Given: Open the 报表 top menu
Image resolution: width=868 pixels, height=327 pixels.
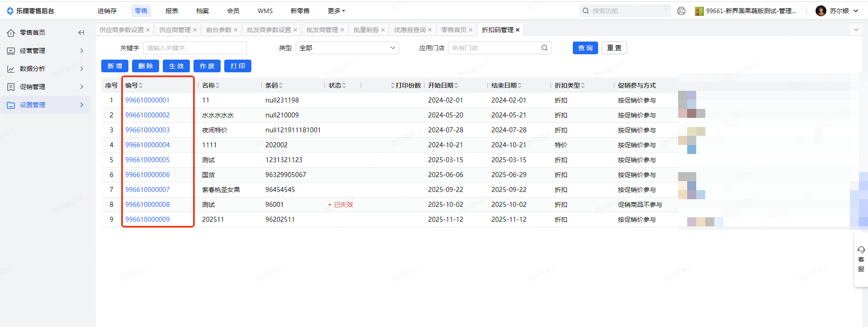Looking at the screenshot, I should click(x=172, y=11).
